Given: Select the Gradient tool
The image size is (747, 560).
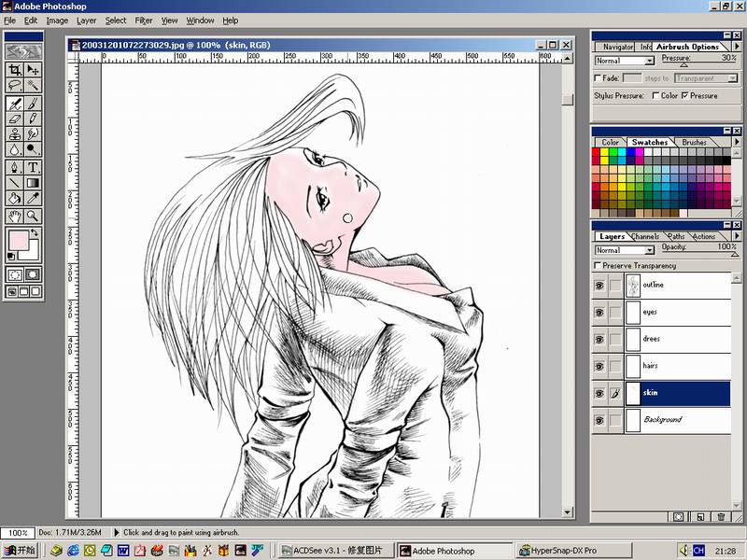Looking at the screenshot, I should pos(33,182).
